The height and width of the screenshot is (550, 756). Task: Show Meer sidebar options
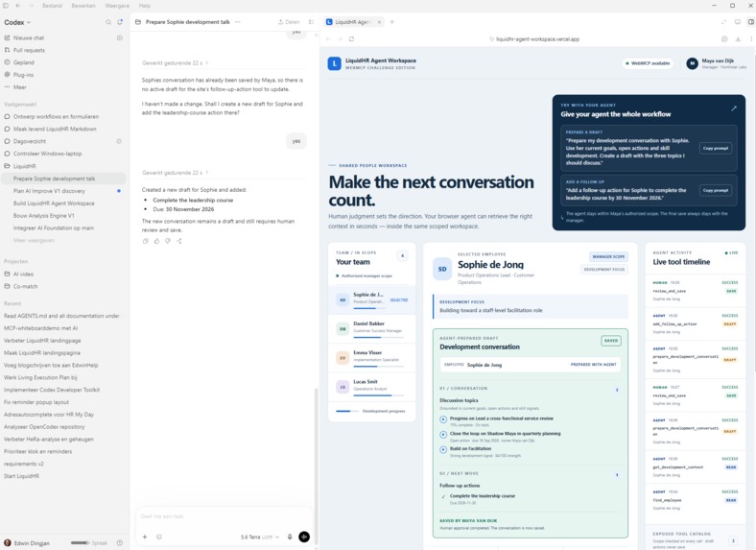(20, 87)
